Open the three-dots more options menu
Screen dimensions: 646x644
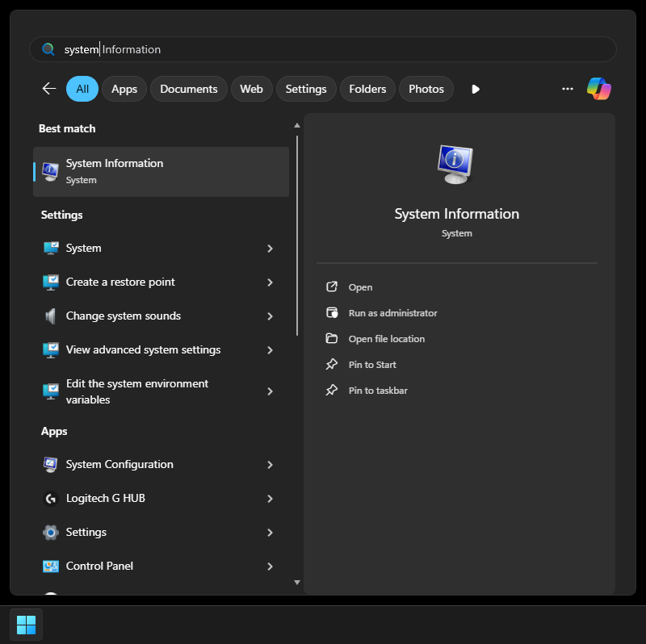tap(568, 89)
